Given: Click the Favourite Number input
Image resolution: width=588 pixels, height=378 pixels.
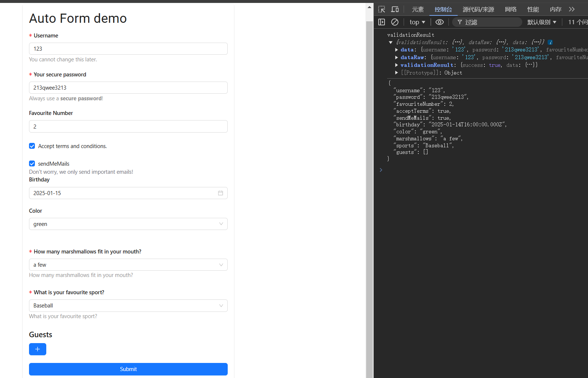Looking at the screenshot, I should (x=128, y=126).
